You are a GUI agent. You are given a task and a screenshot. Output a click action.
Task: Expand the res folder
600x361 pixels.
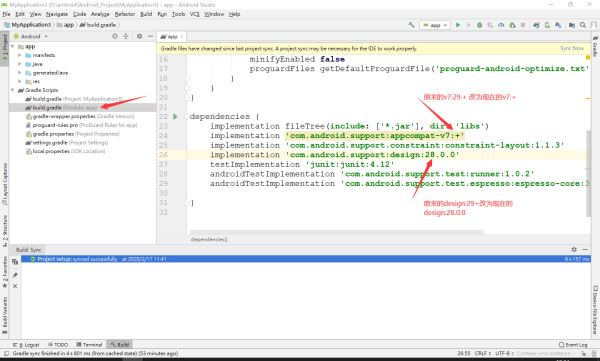(x=20, y=82)
